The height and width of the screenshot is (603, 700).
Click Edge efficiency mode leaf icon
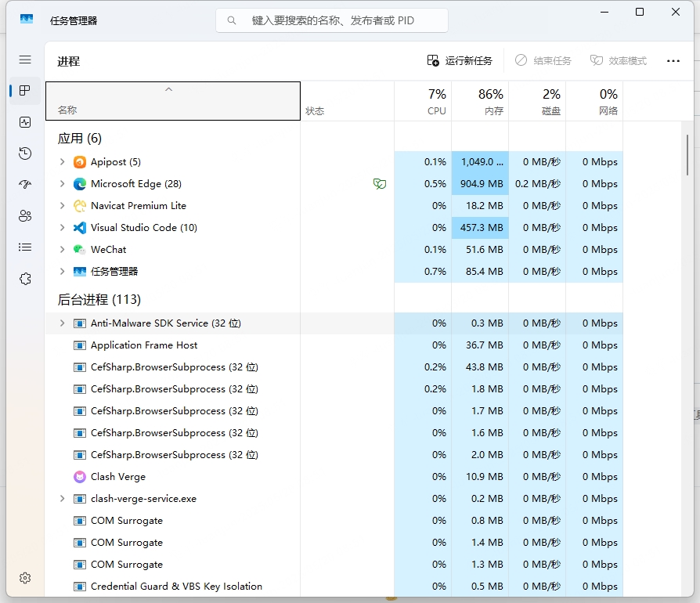coord(380,184)
